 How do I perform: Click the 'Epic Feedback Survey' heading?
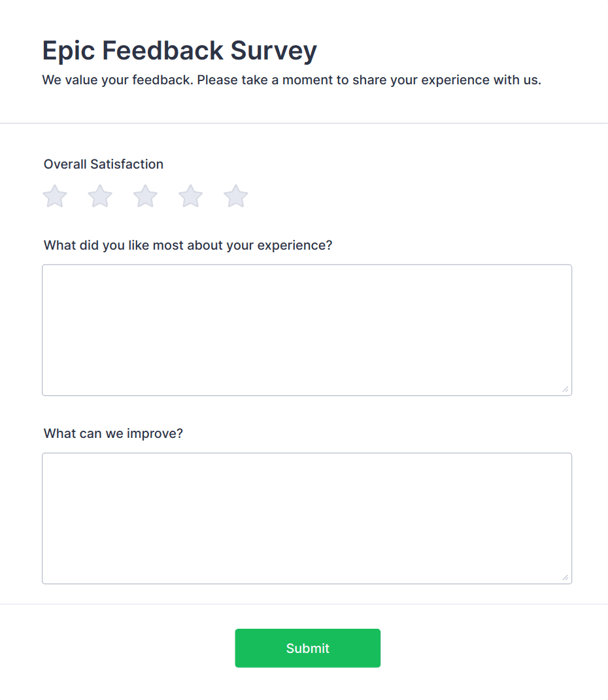179,50
